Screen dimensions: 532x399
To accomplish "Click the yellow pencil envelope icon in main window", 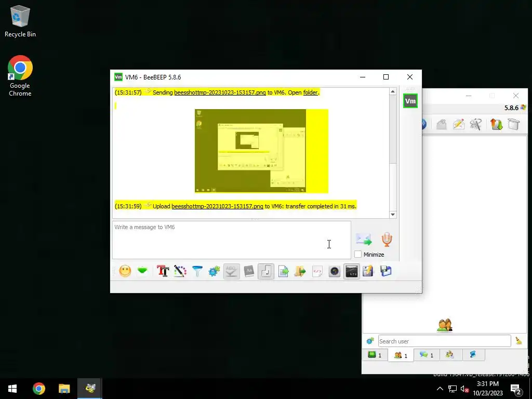I will point(458,124).
